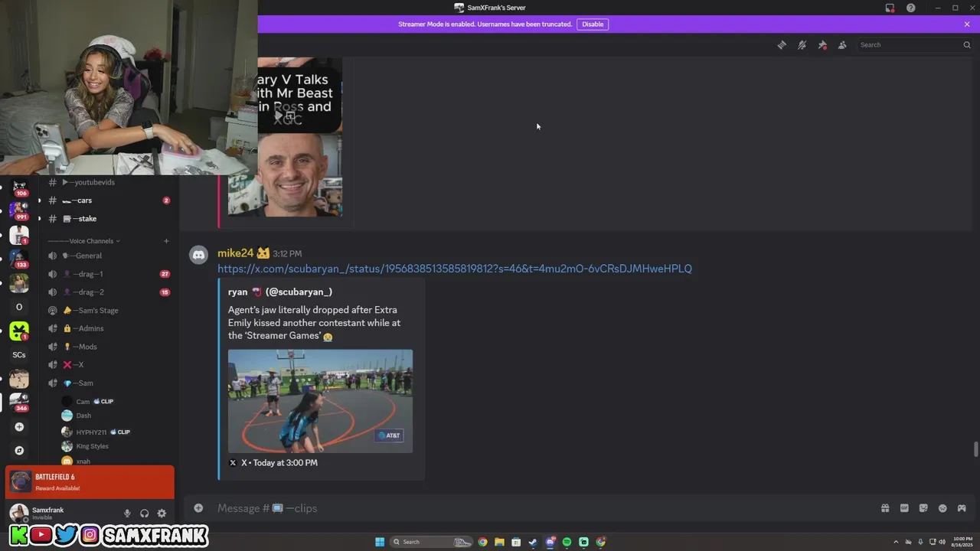
Task: Disable Streamer Mode via Disable button
Action: [593, 24]
